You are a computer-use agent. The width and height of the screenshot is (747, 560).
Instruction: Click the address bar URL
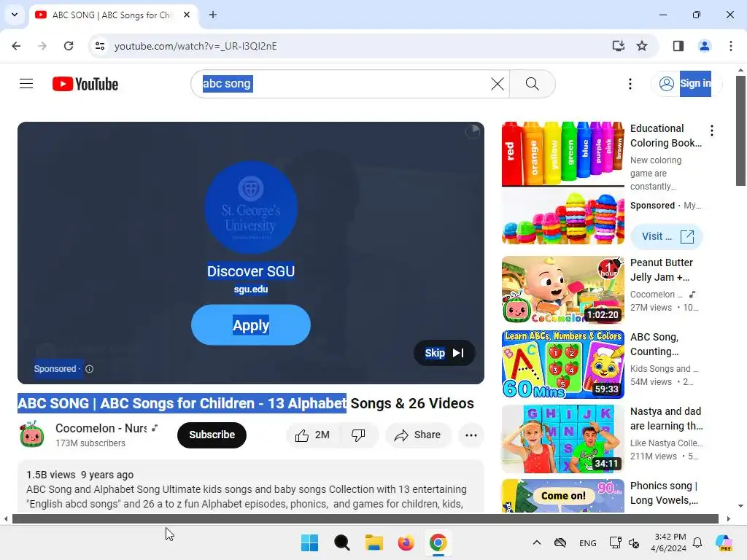point(196,46)
